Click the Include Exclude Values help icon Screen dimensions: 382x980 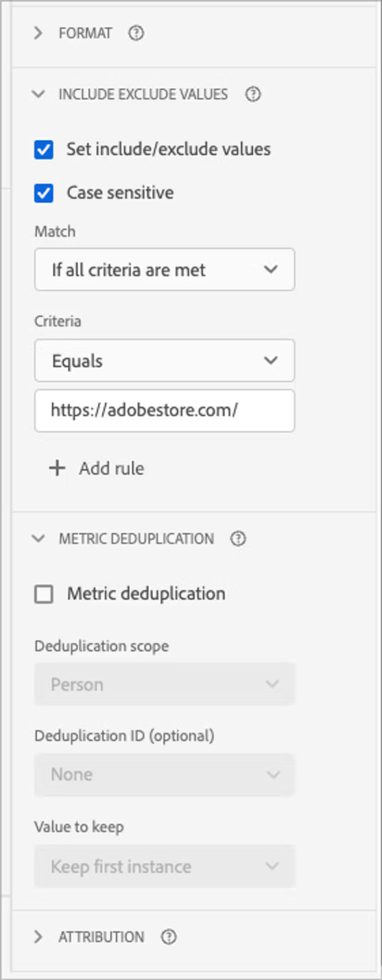coord(253,94)
